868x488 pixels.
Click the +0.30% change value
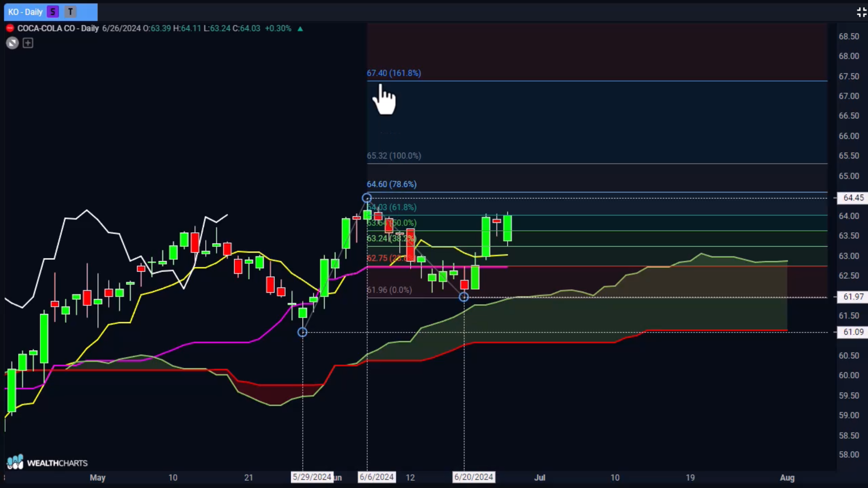pos(278,28)
